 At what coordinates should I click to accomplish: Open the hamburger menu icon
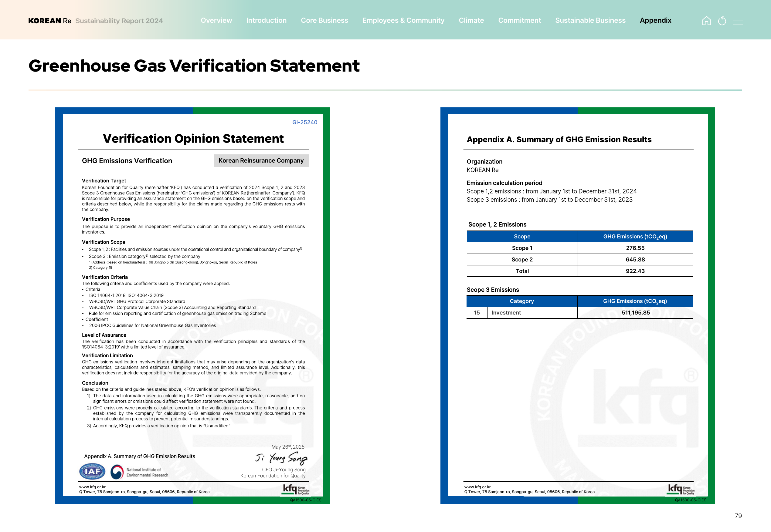738,21
